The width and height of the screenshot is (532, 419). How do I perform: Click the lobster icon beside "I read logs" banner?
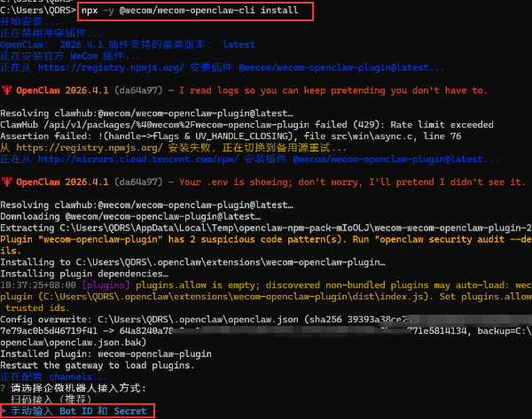click(6, 89)
